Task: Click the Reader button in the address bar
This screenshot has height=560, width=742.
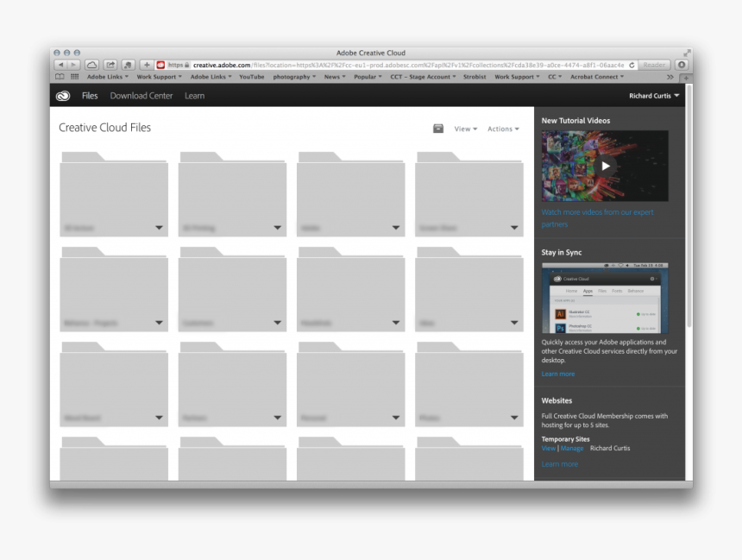Action: (655, 65)
